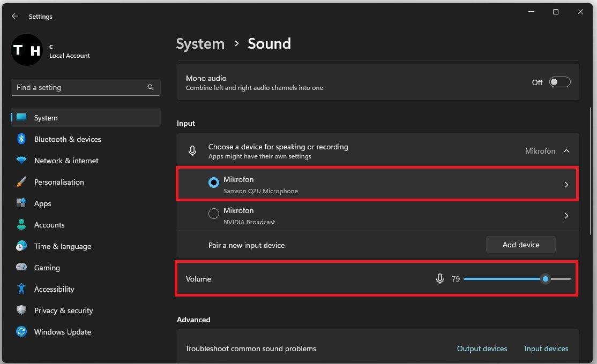Toggle the Mono audio switch
Screen dimensions: 597x364
559,82
